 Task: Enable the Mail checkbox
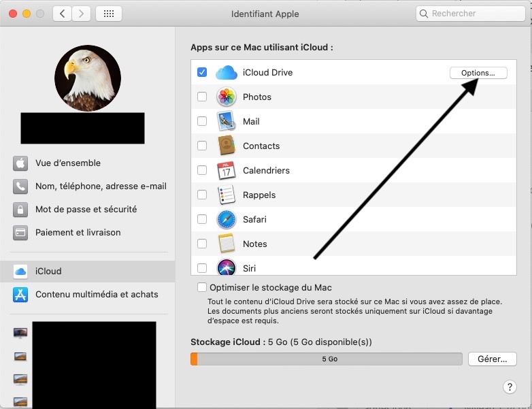(202, 121)
